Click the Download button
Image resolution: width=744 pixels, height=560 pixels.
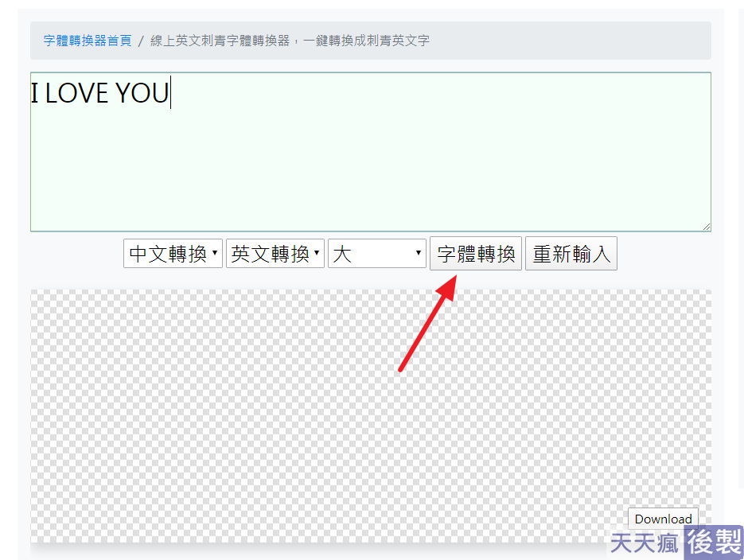coord(663,519)
